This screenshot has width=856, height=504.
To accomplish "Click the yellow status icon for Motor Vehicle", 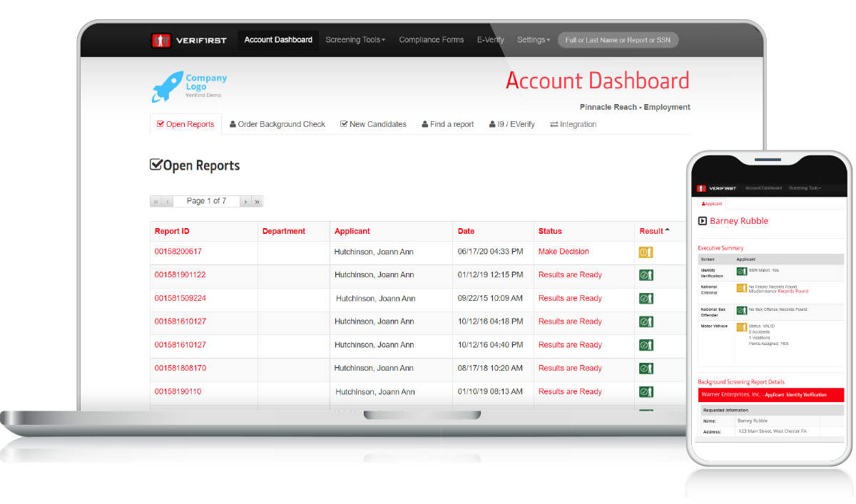I will coord(743,326).
